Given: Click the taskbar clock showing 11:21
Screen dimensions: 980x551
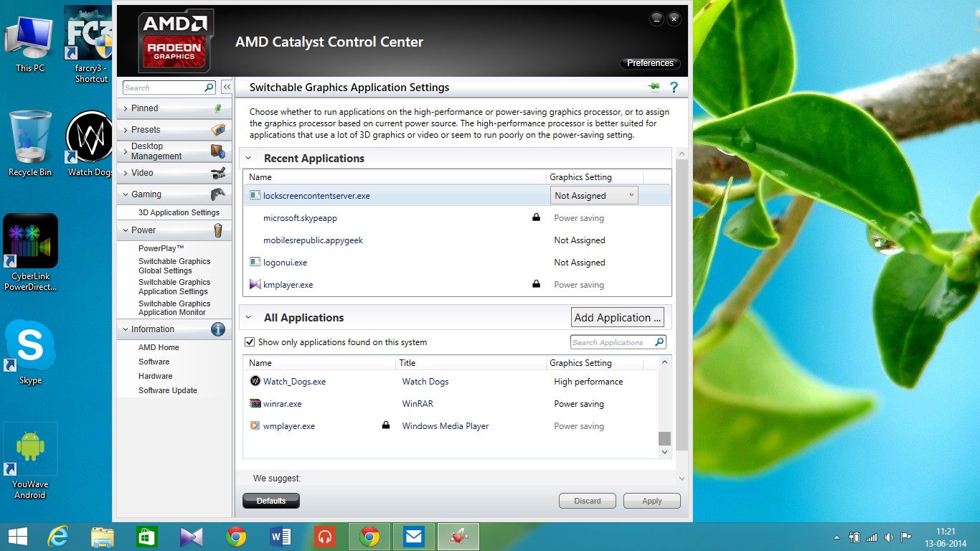Looking at the screenshot, I should pos(946,532).
